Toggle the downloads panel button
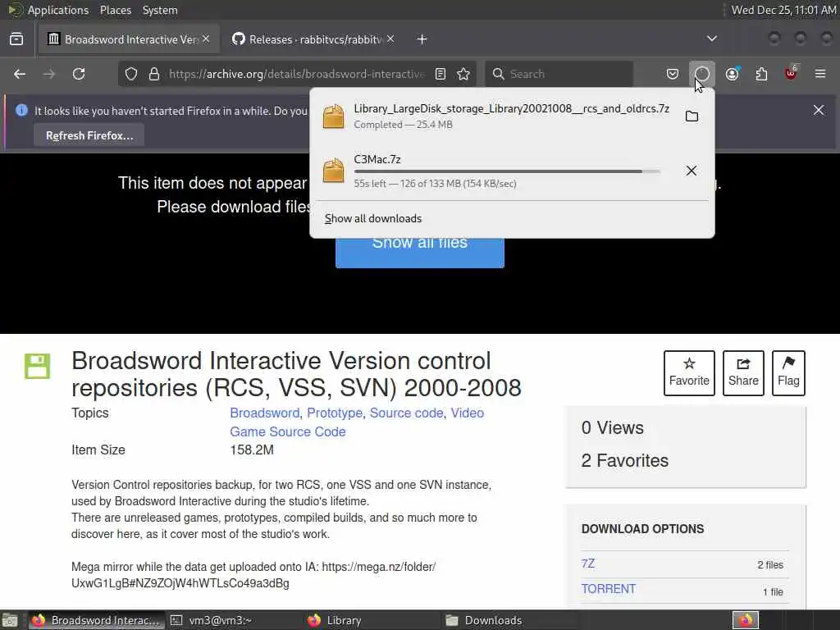 702,74
